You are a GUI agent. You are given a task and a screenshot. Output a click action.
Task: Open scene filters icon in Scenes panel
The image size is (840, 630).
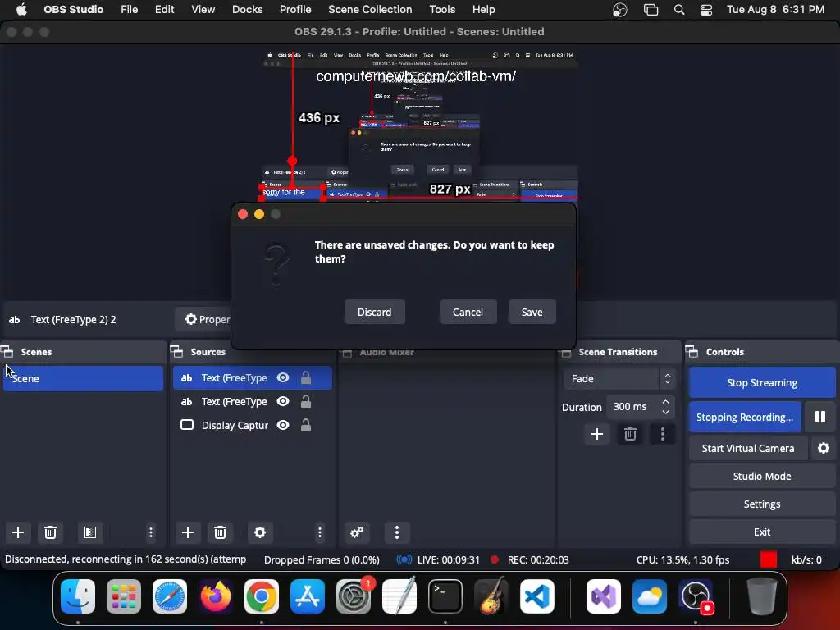click(90, 532)
